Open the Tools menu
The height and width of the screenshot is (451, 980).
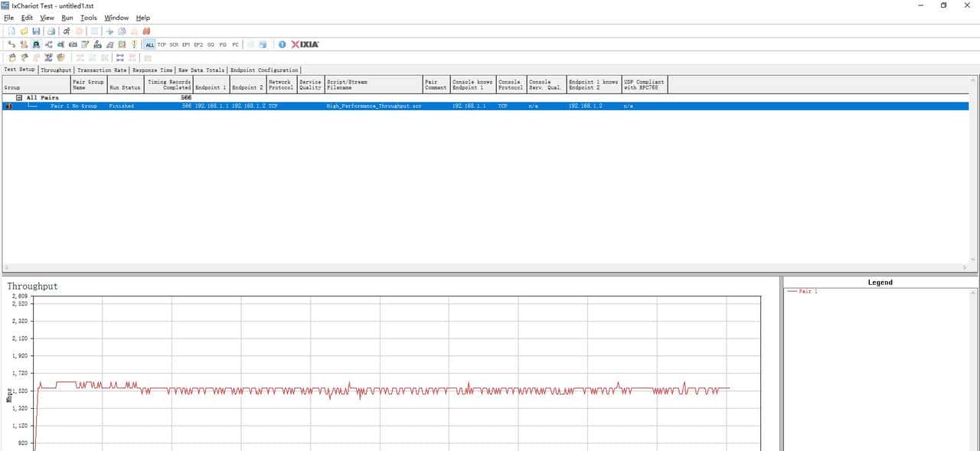tap(89, 18)
